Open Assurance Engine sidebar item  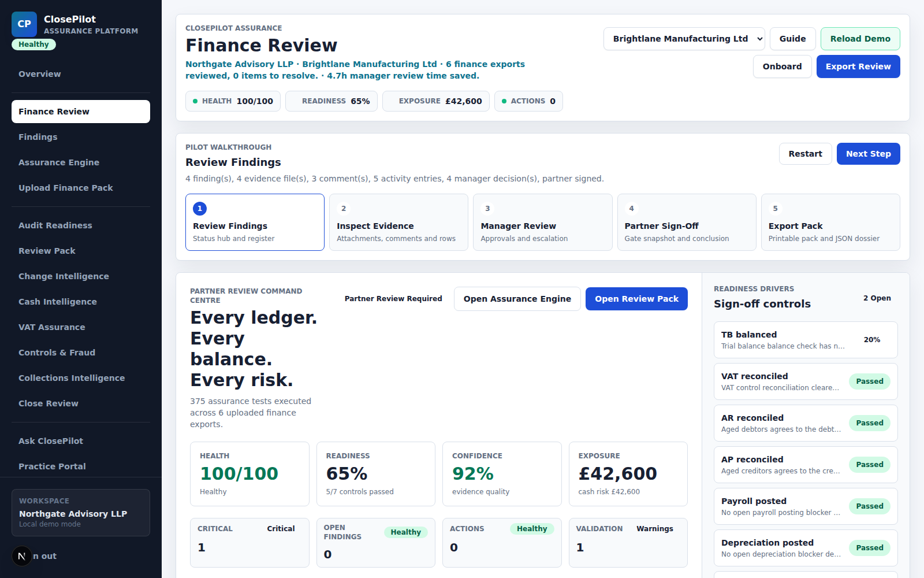pos(81,162)
